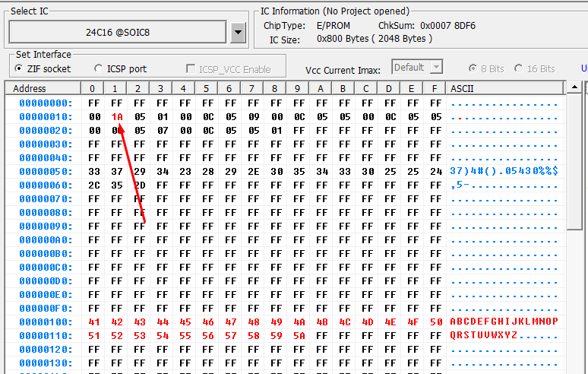Click column header 0 in hex table

[93, 88]
